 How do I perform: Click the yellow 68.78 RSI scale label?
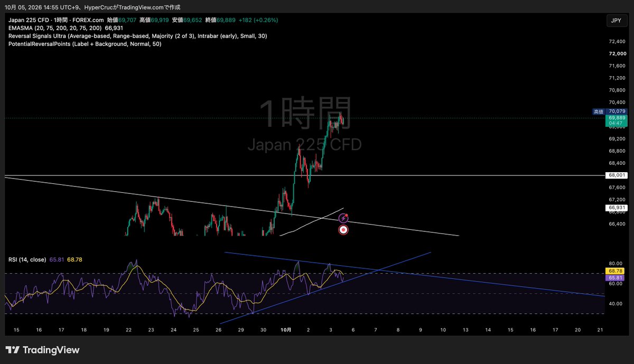click(616, 271)
